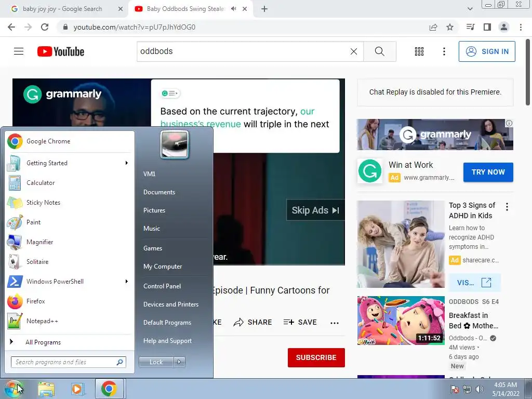The width and height of the screenshot is (532, 399).
Task: Expand Windows PowerShell submenu arrow
Action: coord(127,282)
